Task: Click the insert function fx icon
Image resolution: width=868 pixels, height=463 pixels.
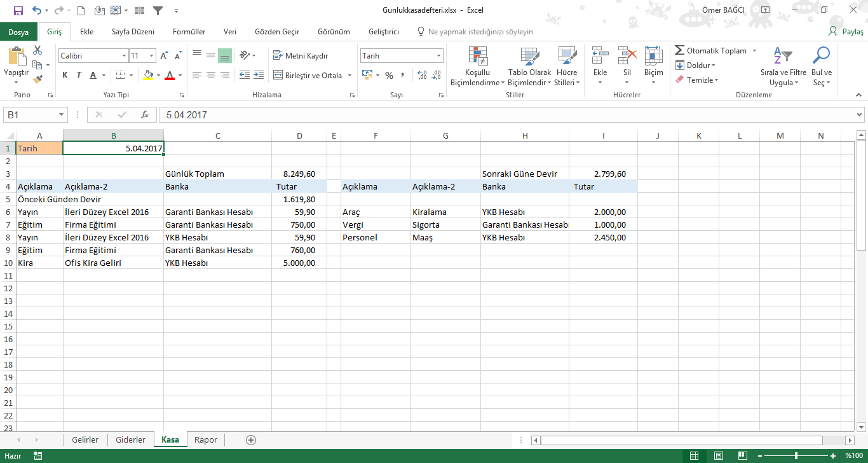Action: click(145, 114)
